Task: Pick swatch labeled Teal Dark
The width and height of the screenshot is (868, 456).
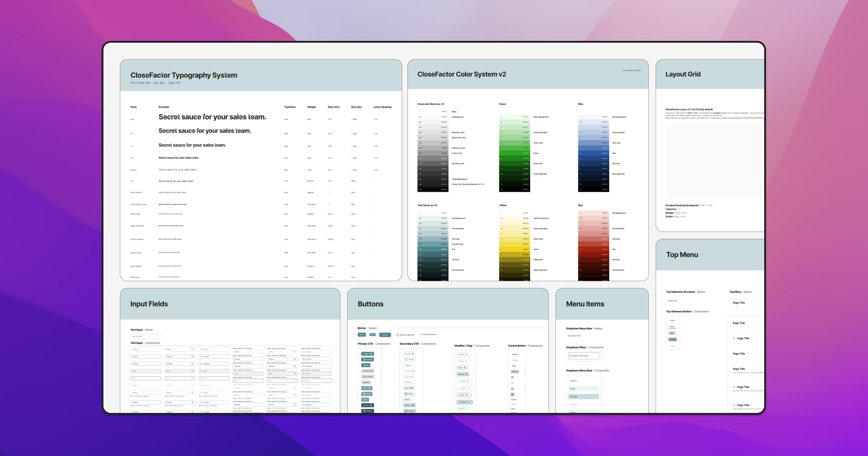Action: [x=433, y=259]
